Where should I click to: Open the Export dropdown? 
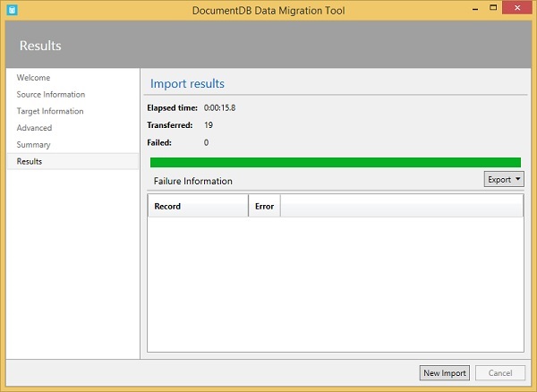coord(504,179)
